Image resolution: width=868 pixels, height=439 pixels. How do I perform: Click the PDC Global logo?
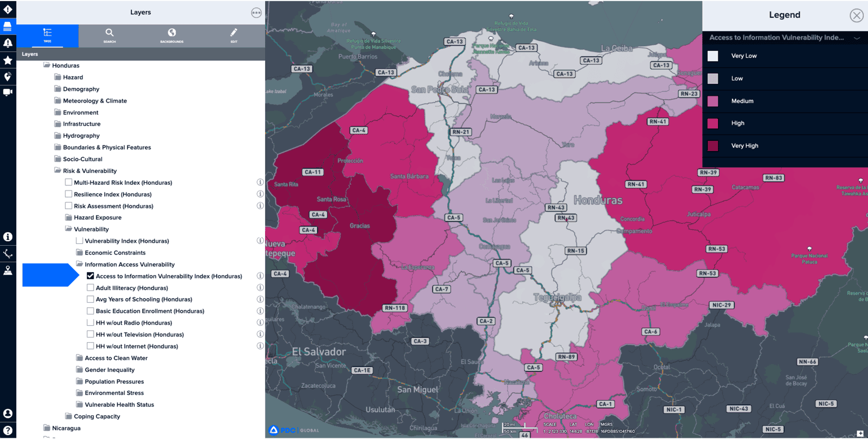point(293,430)
